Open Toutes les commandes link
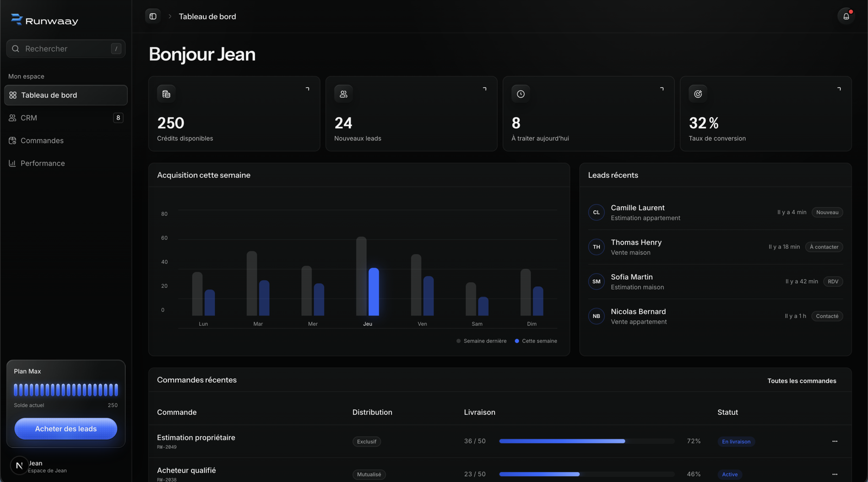 [x=802, y=381]
